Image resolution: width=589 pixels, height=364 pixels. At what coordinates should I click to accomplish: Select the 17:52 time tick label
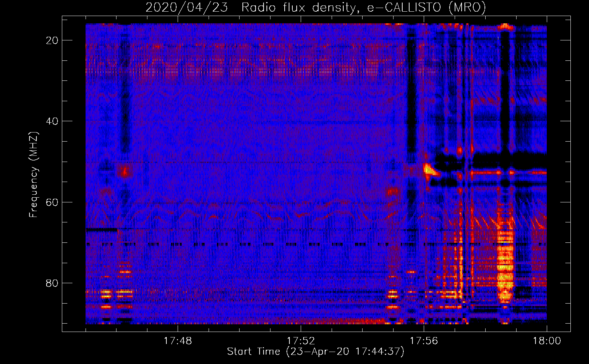coord(301,341)
